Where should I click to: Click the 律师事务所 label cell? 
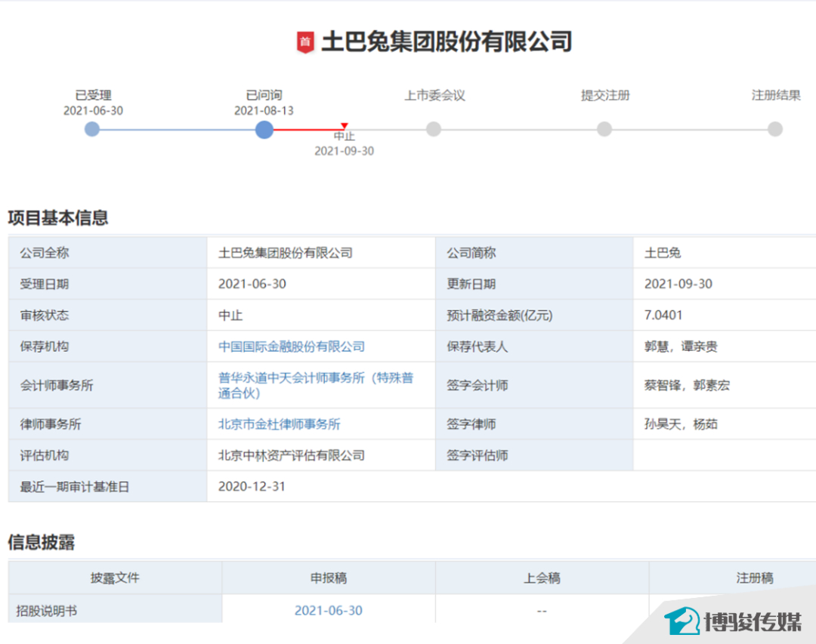click(108, 424)
